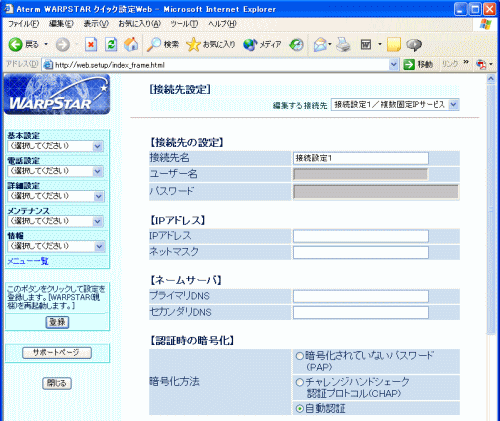
Task: Open the メニュー一覧 link
Action: click(x=28, y=261)
